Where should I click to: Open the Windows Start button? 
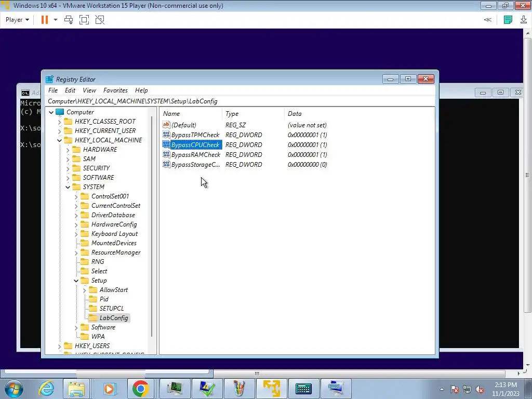[13, 389]
